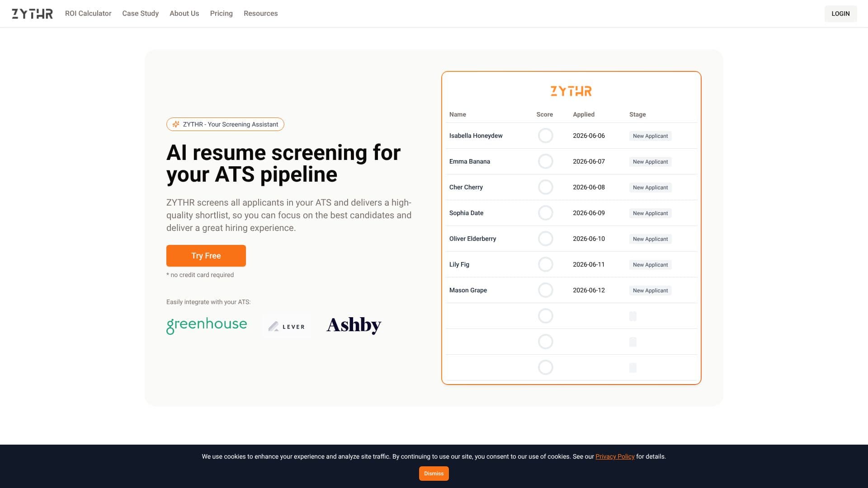Click the applied date 2026-06-12
Image resolution: width=868 pixels, height=488 pixels.
pos(589,290)
